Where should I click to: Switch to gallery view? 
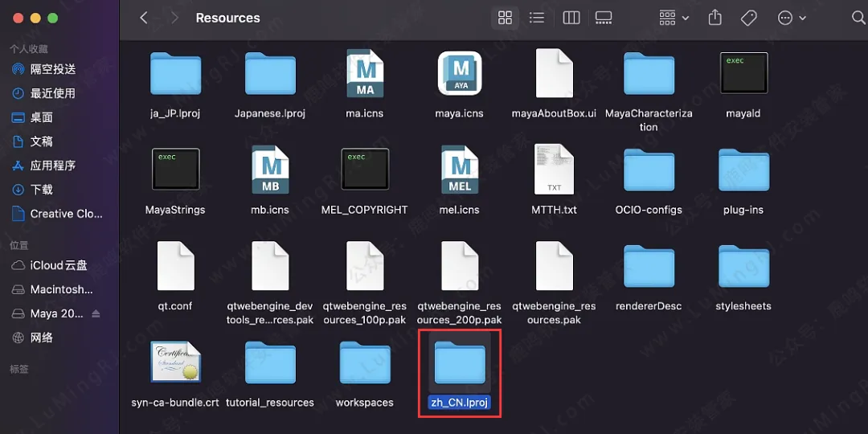point(604,18)
